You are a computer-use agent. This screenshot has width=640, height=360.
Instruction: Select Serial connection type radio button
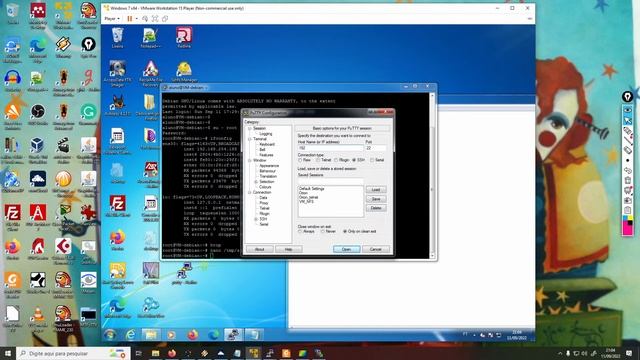(x=372, y=160)
